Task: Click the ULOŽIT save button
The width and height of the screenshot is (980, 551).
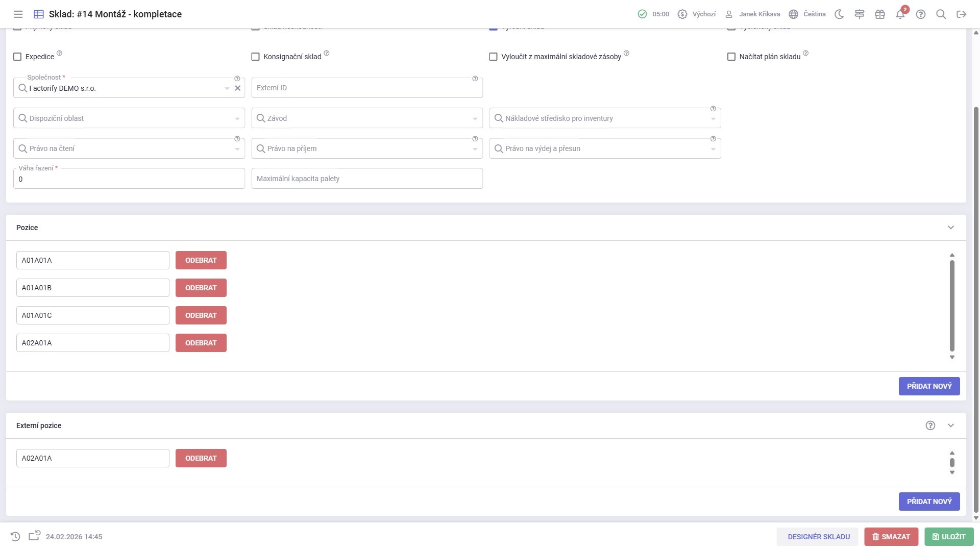Action: (949, 537)
